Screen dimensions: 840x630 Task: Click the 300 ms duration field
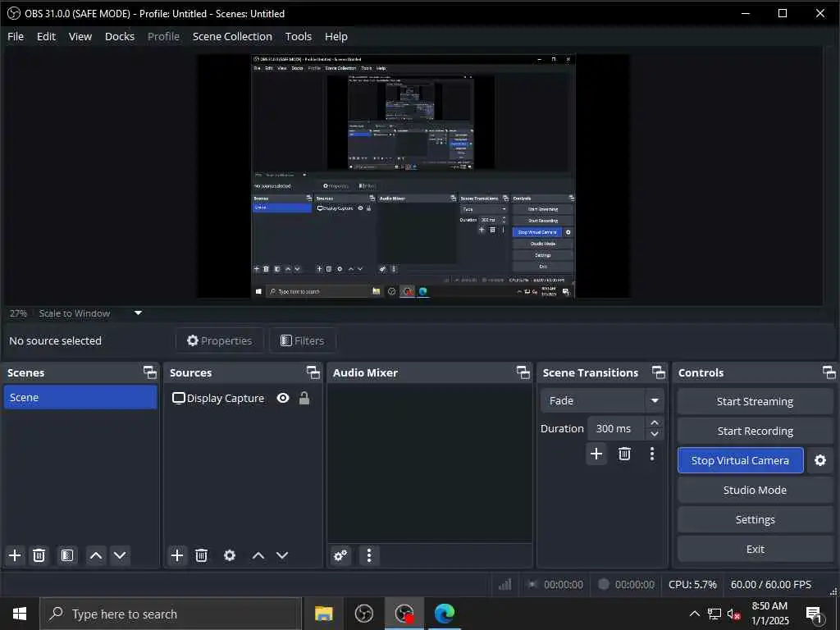click(617, 428)
